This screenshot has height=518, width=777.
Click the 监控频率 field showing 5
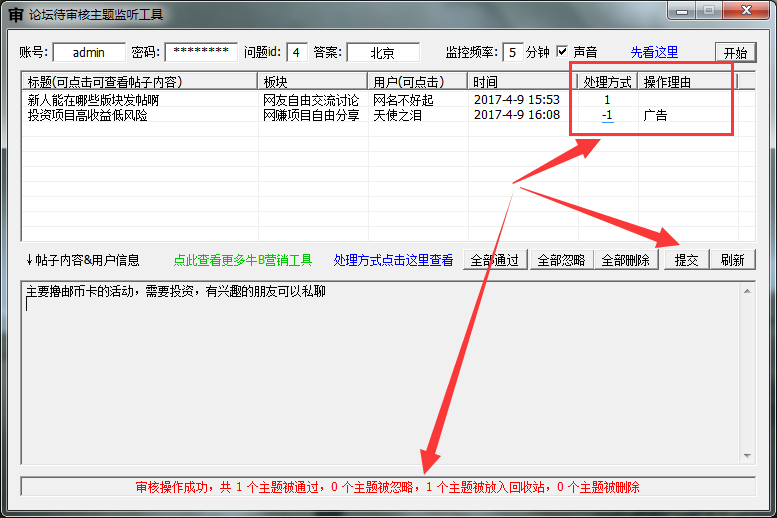[513, 52]
